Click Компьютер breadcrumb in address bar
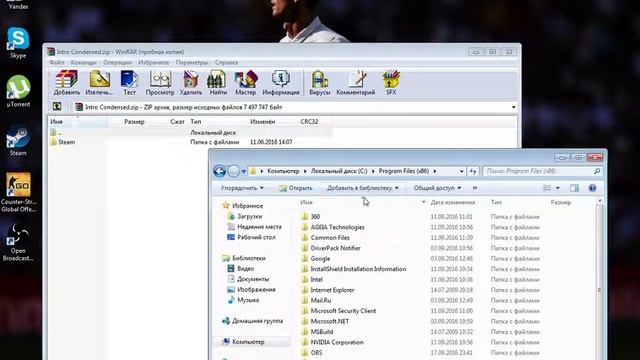The width and height of the screenshot is (640, 360). point(283,171)
